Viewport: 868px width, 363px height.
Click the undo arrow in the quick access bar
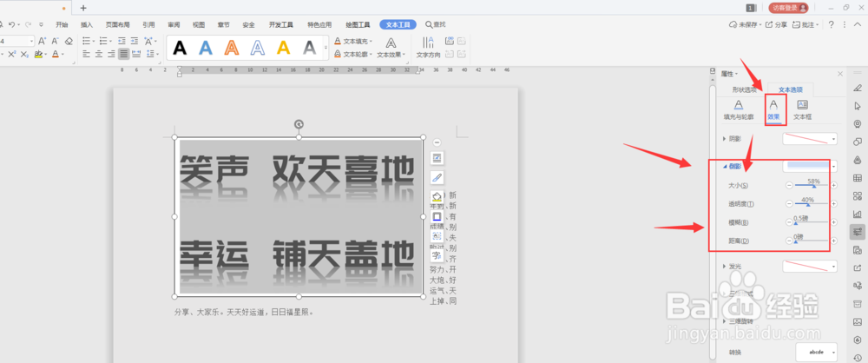(11, 24)
